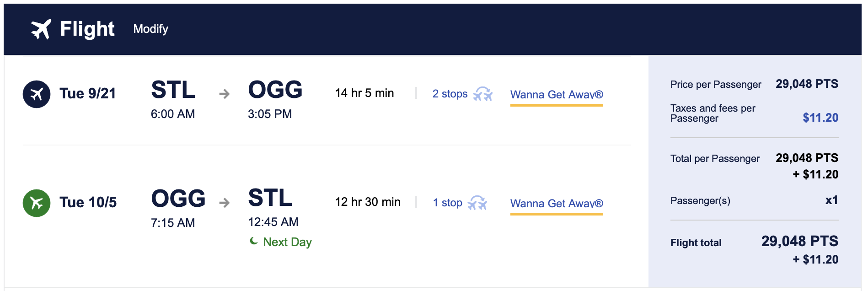The width and height of the screenshot is (868, 291).
Task: Open the 1 stop details link
Action: click(447, 203)
